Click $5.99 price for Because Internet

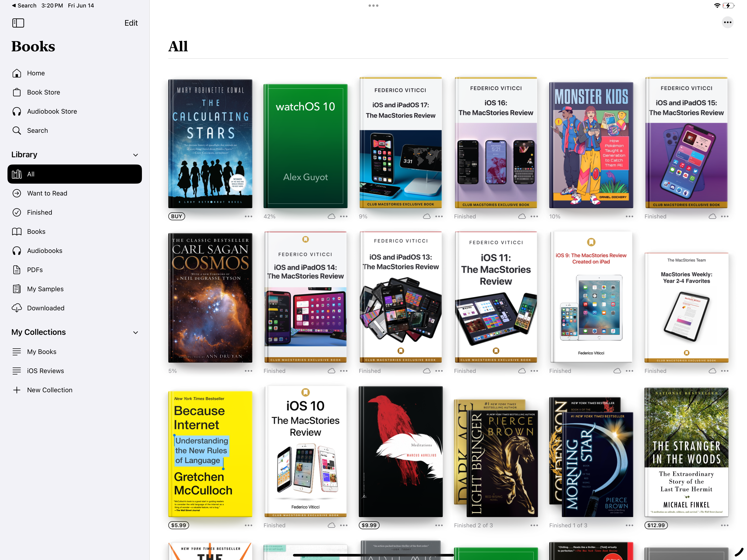coord(179,525)
